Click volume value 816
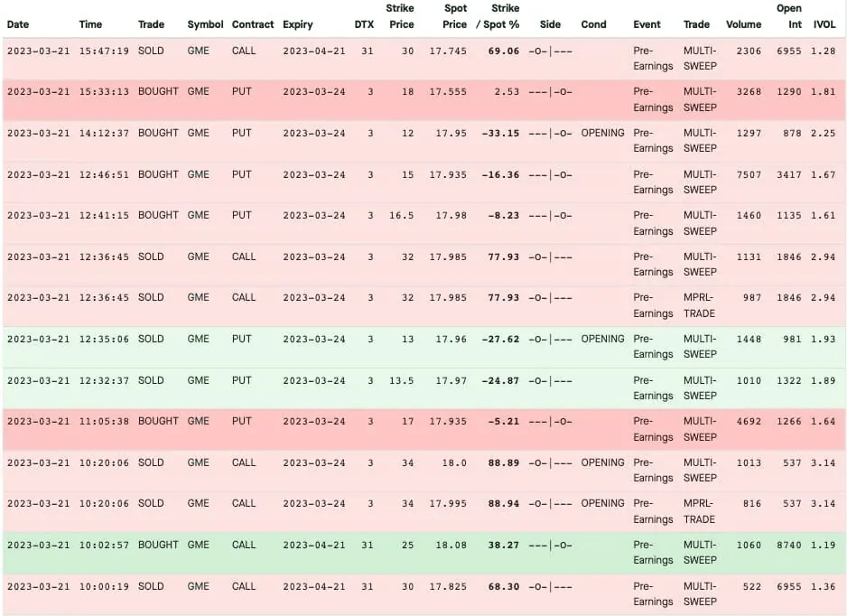847x616 pixels. (752, 504)
